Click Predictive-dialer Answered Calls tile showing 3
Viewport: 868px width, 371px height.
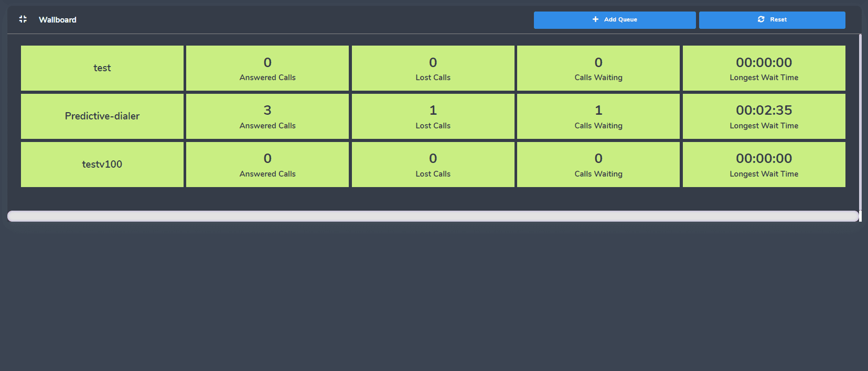tap(267, 116)
